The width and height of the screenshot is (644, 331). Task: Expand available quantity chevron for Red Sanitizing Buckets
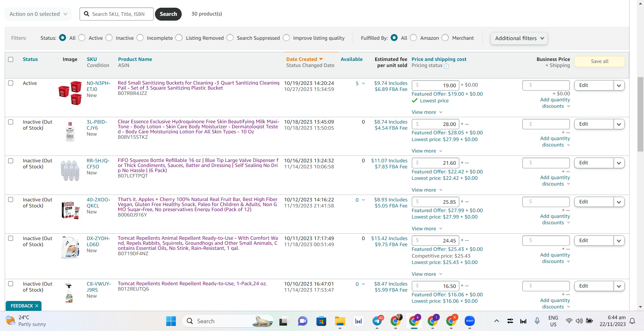point(363,84)
